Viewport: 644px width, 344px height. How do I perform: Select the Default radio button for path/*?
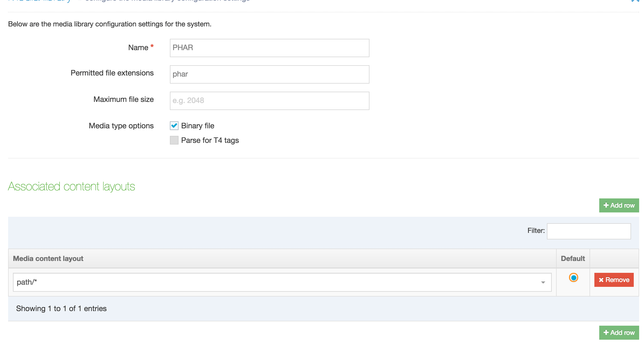click(x=573, y=277)
